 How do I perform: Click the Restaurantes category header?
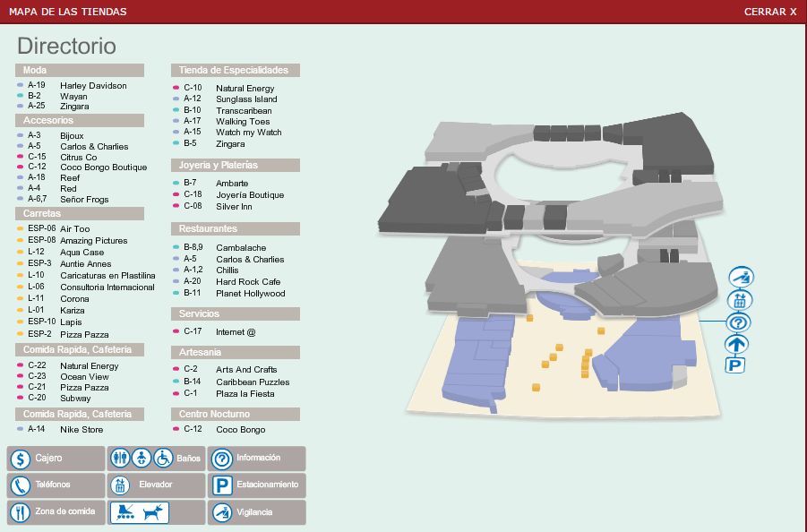pos(235,229)
